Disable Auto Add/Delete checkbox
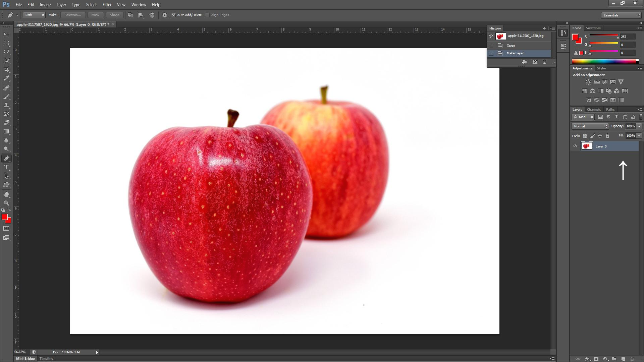Image resolution: width=644 pixels, height=362 pixels. coord(174,15)
